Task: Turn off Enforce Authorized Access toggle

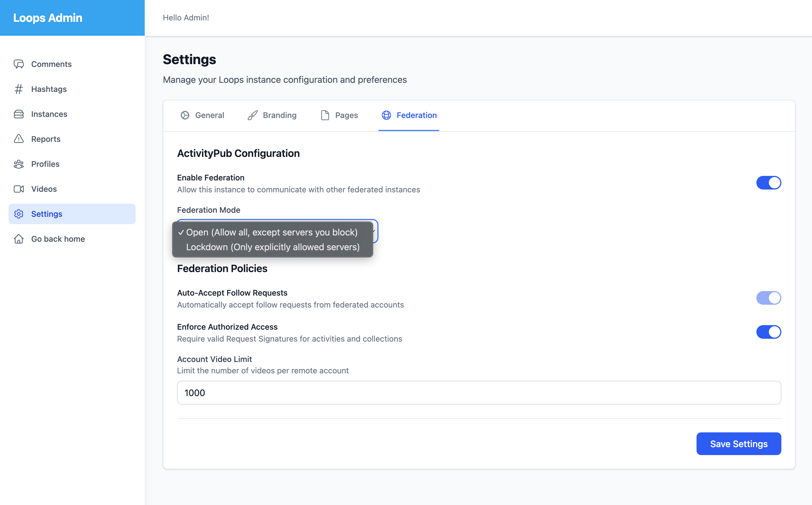Action: coord(768,332)
